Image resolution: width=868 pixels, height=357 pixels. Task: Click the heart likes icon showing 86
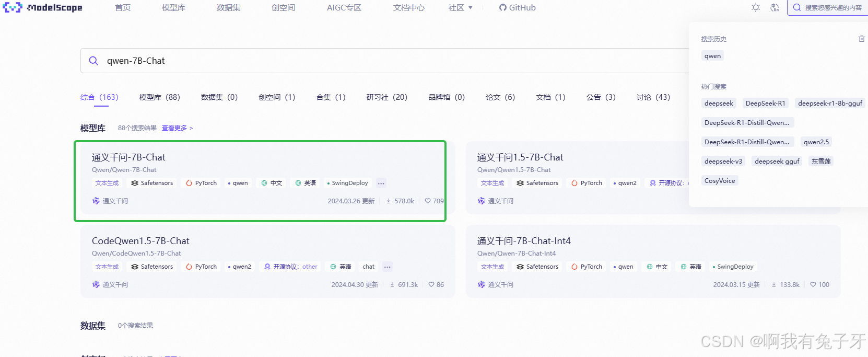tap(431, 284)
